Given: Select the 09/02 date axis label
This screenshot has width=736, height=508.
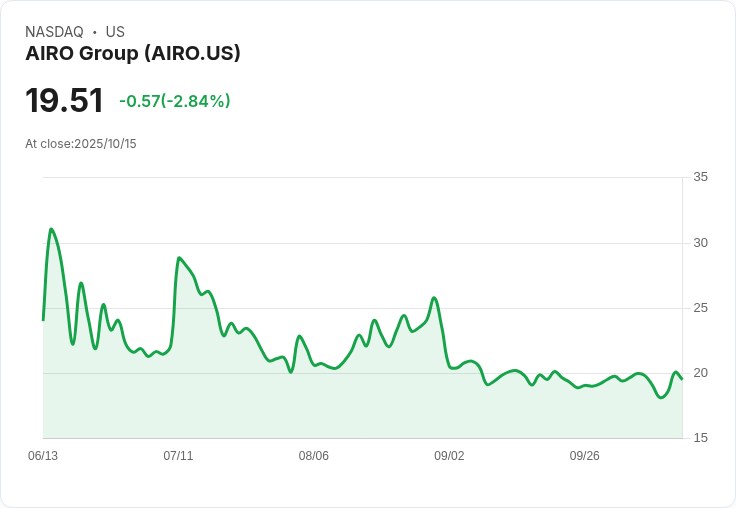Looking at the screenshot, I should point(449,455).
